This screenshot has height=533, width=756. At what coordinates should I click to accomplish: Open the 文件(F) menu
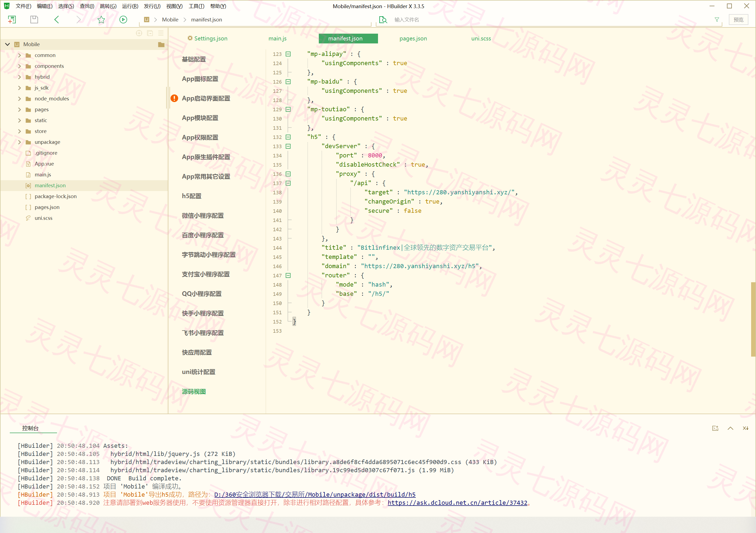point(23,6)
